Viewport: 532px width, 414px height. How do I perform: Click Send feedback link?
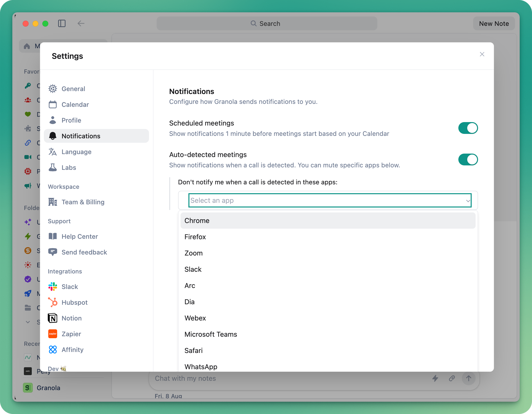(x=96, y=252)
